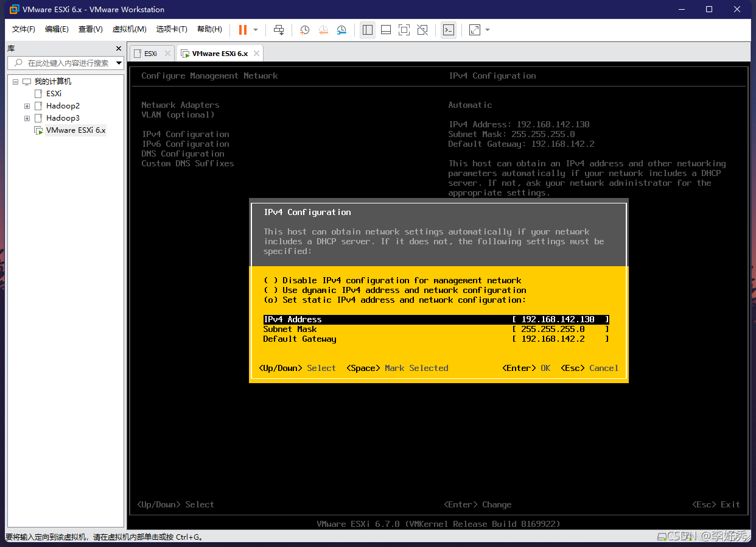756x547 pixels.
Task: Open the library search dropdown arrow
Action: pyautogui.click(x=119, y=63)
